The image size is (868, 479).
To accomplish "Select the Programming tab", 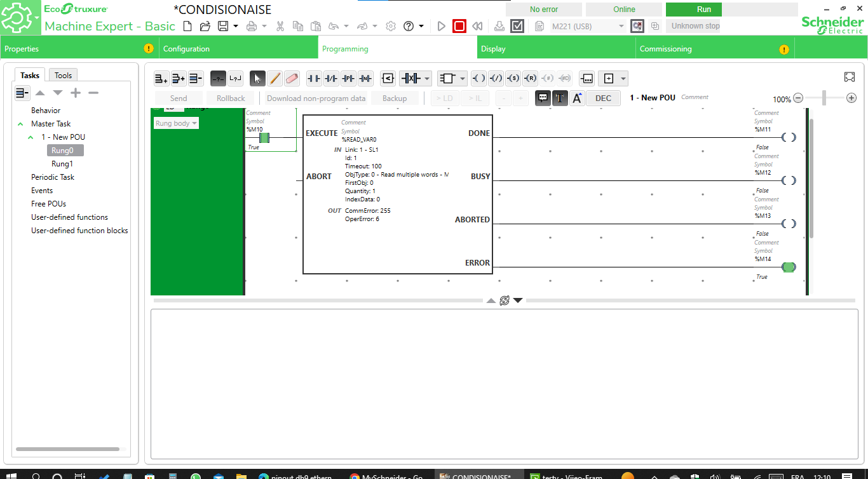I will tap(397, 49).
